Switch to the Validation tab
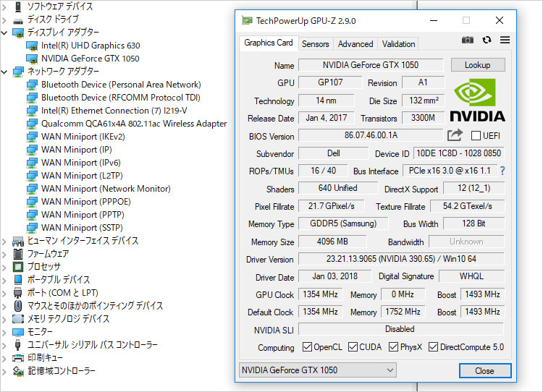Screen dimensions: 543x392 (x=398, y=44)
